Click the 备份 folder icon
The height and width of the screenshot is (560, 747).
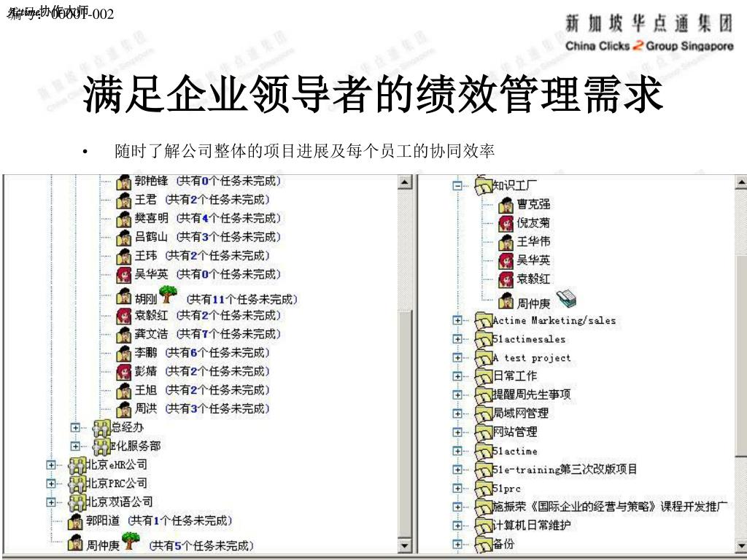484,544
